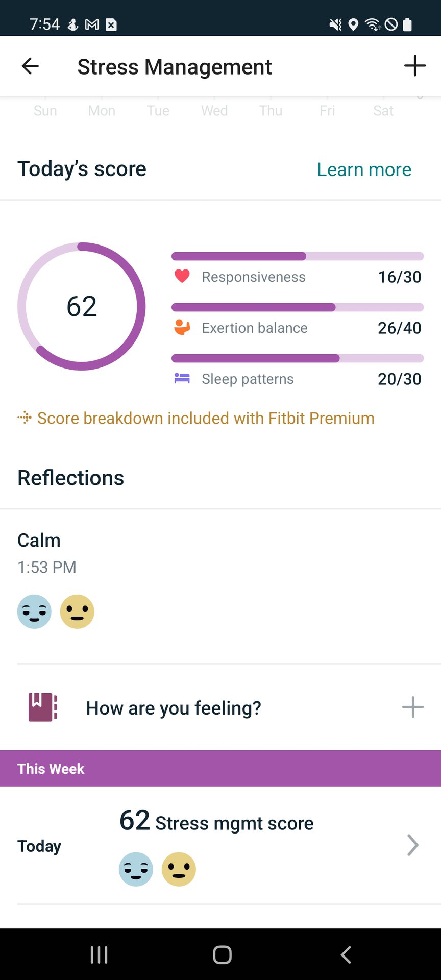Tap the blue calm face under Reflections
Image resolution: width=441 pixels, height=980 pixels.
[x=34, y=611]
